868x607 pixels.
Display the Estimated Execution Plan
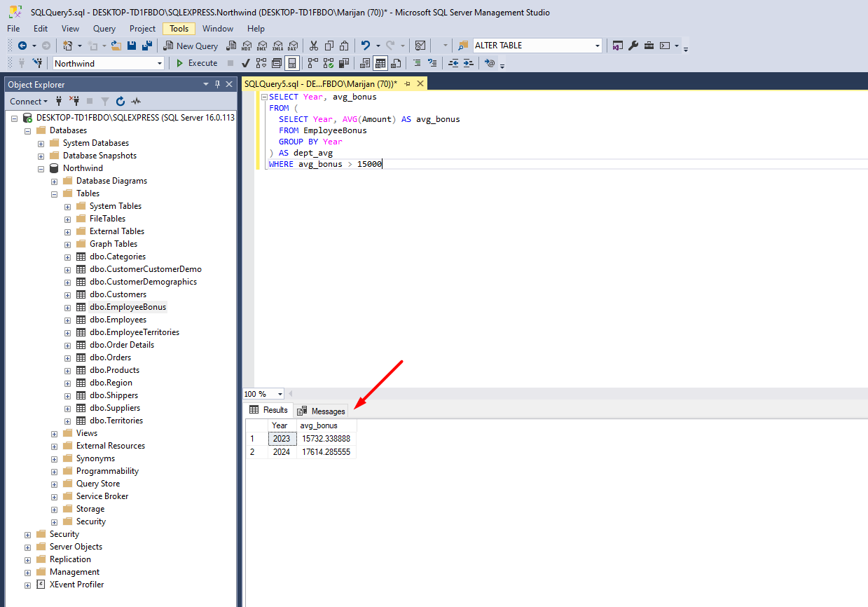(x=261, y=63)
